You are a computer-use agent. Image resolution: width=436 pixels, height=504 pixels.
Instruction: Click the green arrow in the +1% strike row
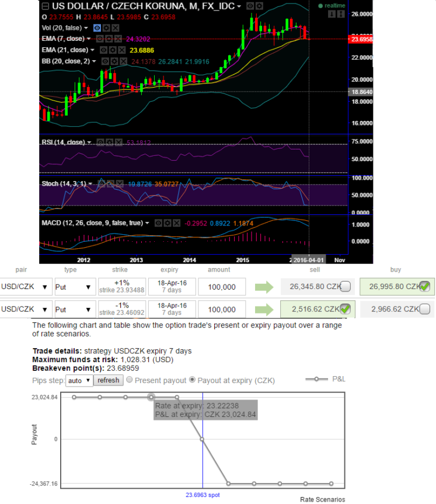coord(264,287)
